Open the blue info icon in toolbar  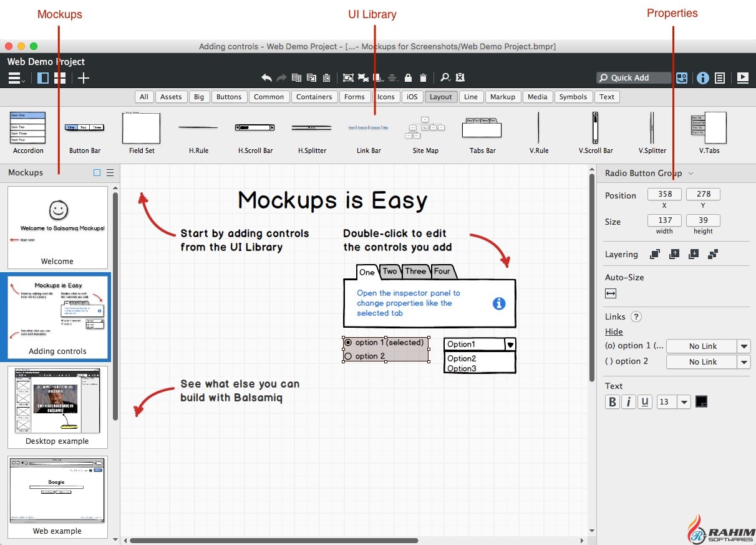tap(703, 77)
